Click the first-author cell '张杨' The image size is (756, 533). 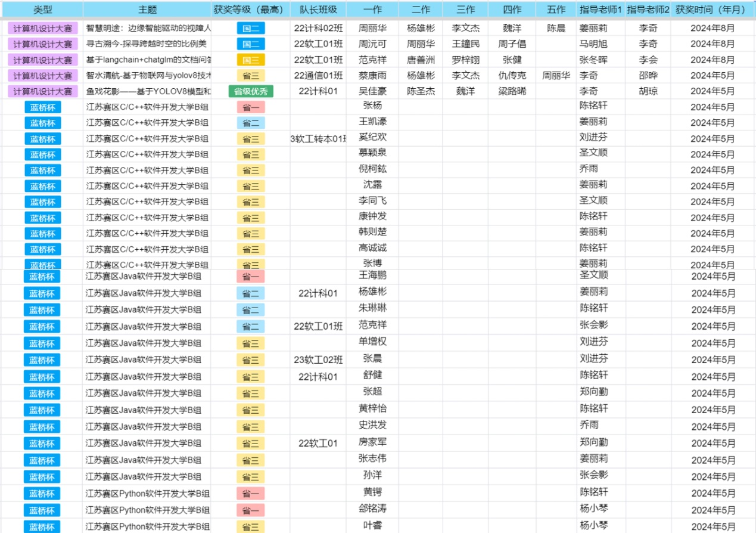[x=372, y=106]
